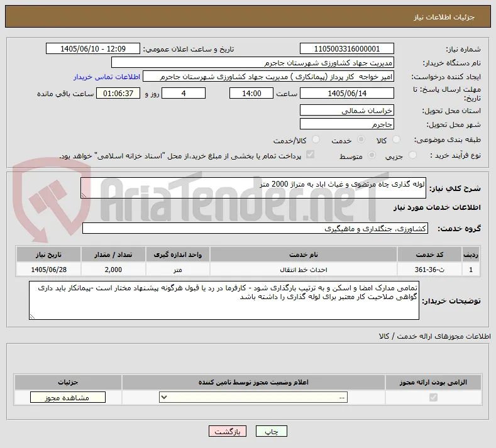Click the تعداد / مقدار column header
The width and height of the screenshot is (496, 448).
(x=113, y=254)
